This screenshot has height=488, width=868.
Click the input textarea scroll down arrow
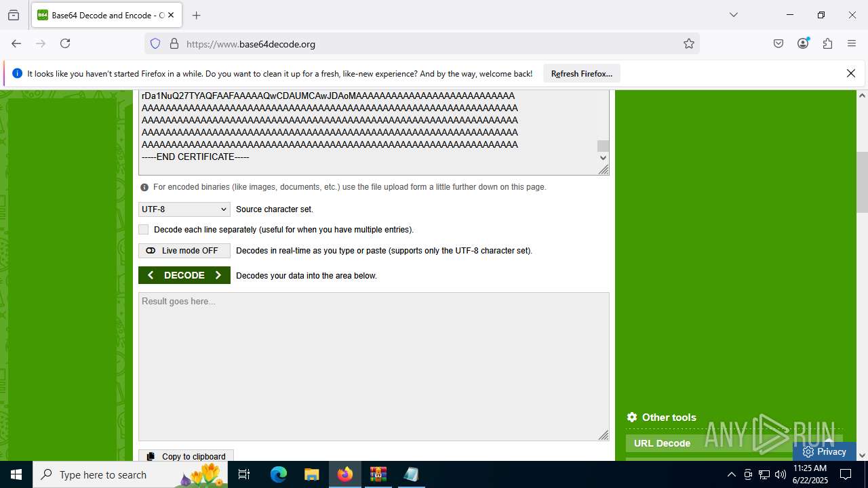click(x=603, y=158)
